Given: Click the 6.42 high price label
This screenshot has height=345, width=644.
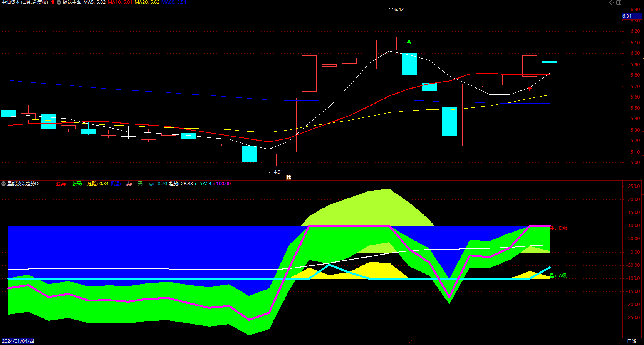Looking at the screenshot, I should coord(399,10).
